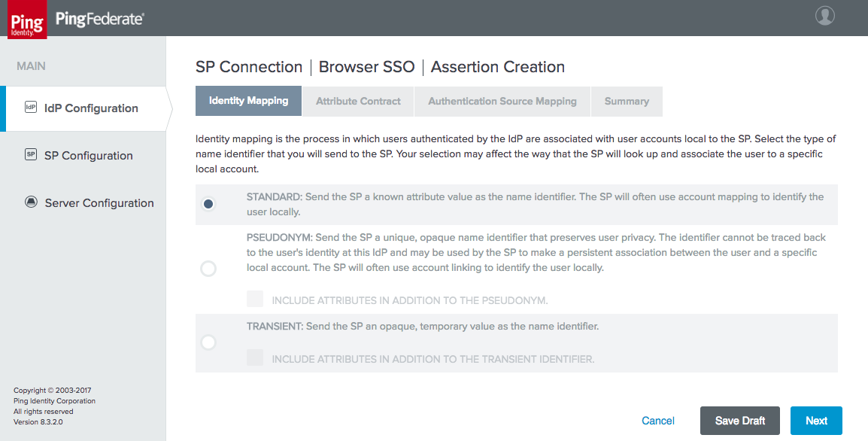Viewport: 868px width, 441px height.
Task: Enable include attributes with transient identifier checkbox
Action: (x=255, y=357)
